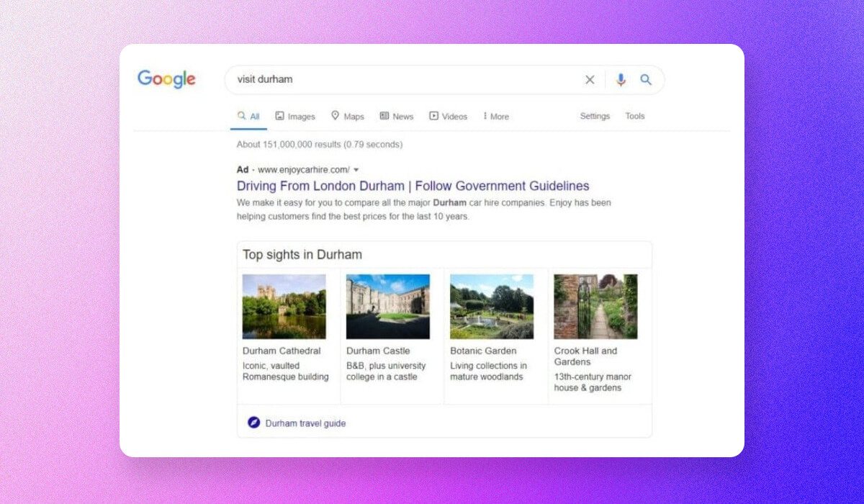Click the Crook Hall and Gardens image

tap(596, 305)
